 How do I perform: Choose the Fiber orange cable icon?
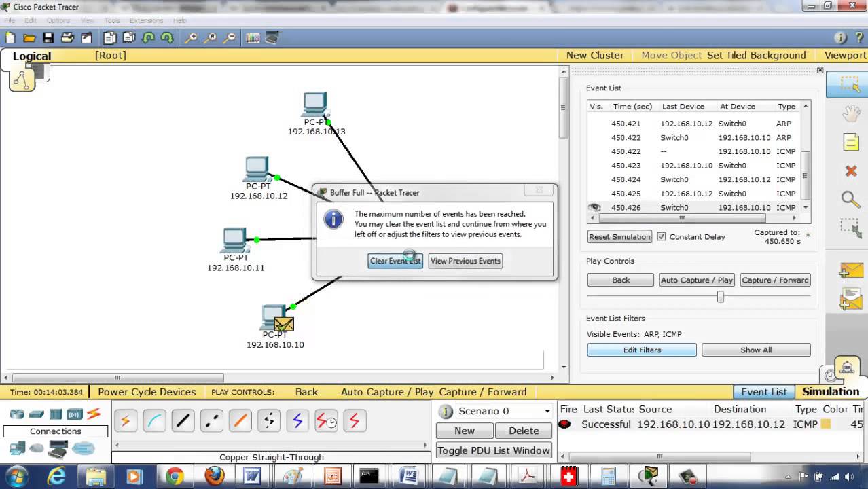click(240, 421)
